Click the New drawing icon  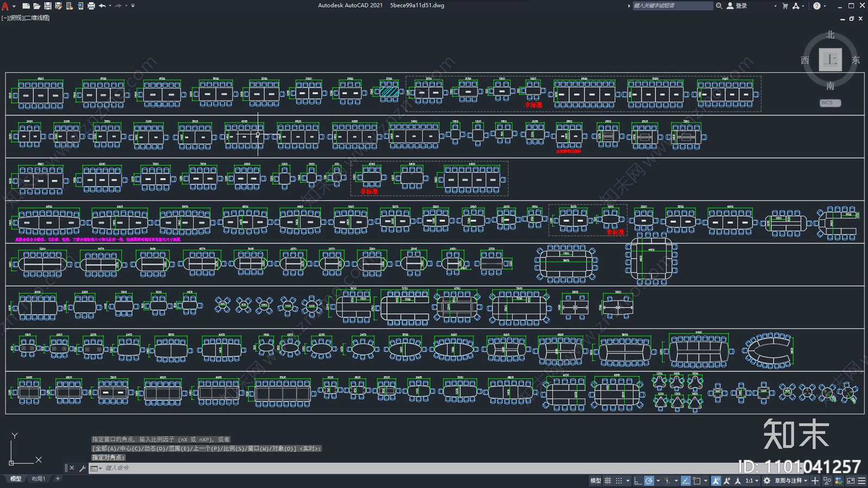pos(25,6)
